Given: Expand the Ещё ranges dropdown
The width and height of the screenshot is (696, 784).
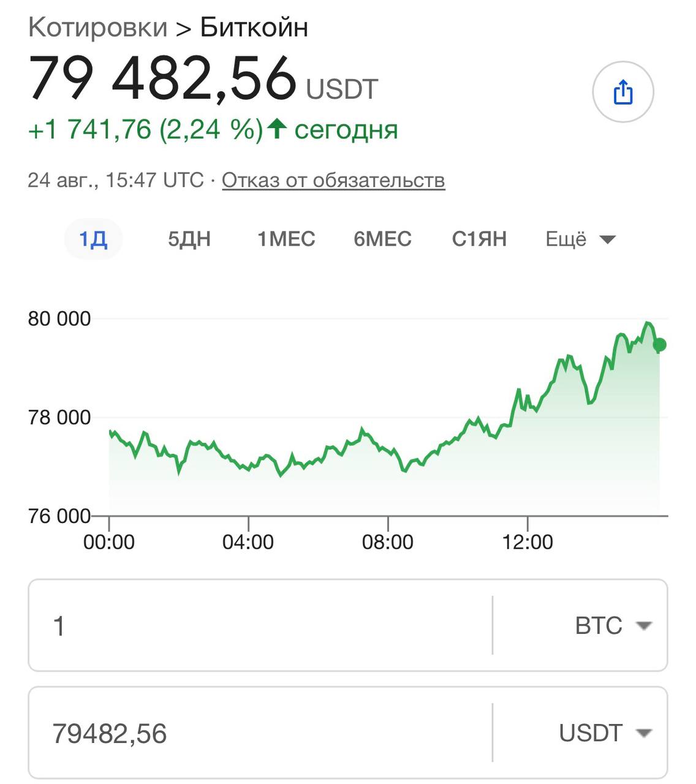Looking at the screenshot, I should (580, 239).
